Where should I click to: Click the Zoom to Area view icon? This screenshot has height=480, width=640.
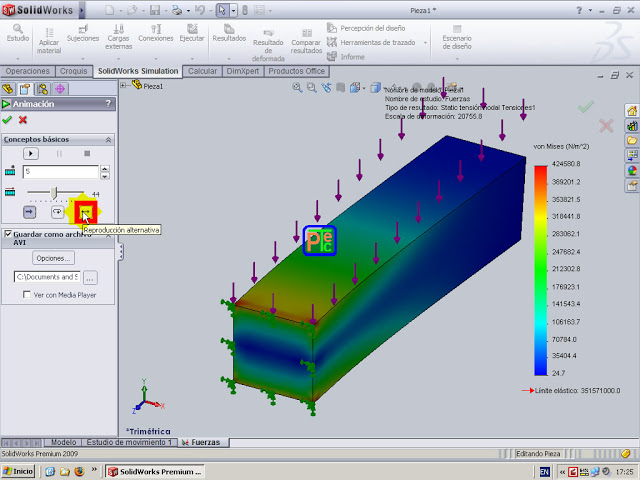[x=311, y=87]
